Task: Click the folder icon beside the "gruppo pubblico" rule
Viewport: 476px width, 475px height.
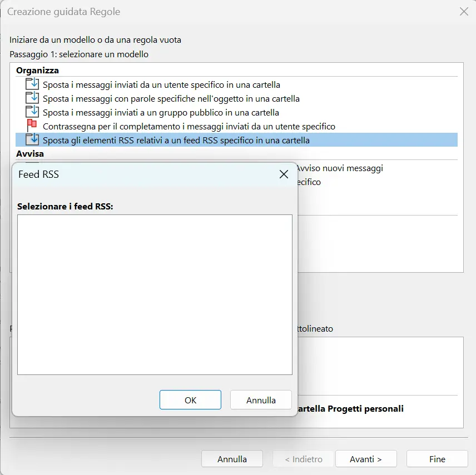Action: pyautogui.click(x=33, y=112)
